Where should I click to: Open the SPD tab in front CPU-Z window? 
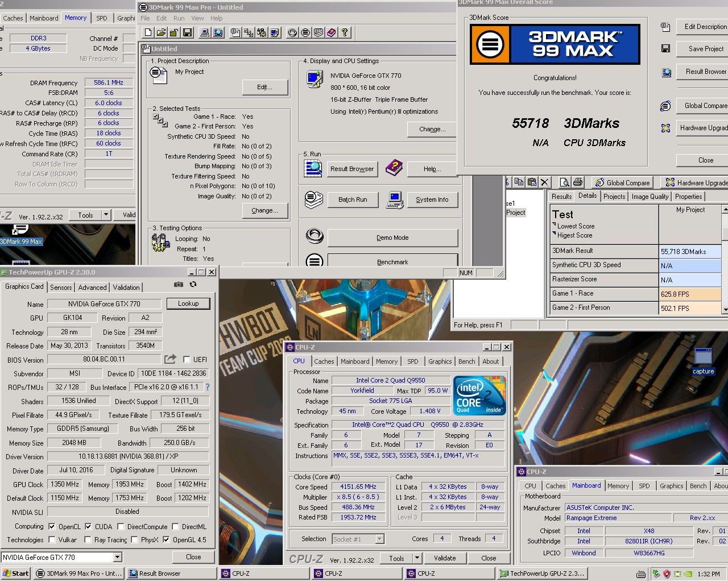point(413,361)
